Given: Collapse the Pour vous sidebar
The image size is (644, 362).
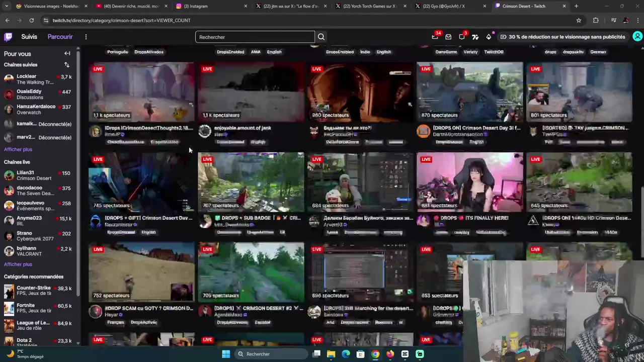Looking at the screenshot, I should (67, 53).
